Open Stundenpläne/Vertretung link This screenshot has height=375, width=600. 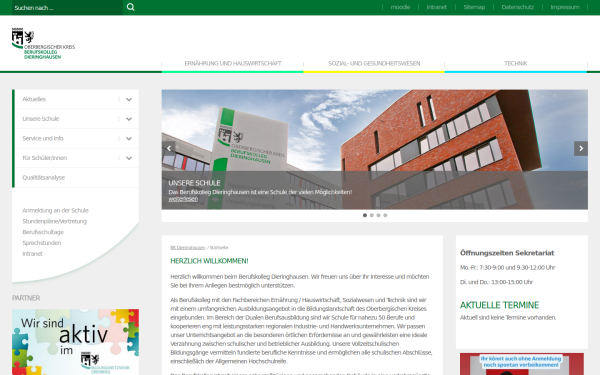(54, 221)
